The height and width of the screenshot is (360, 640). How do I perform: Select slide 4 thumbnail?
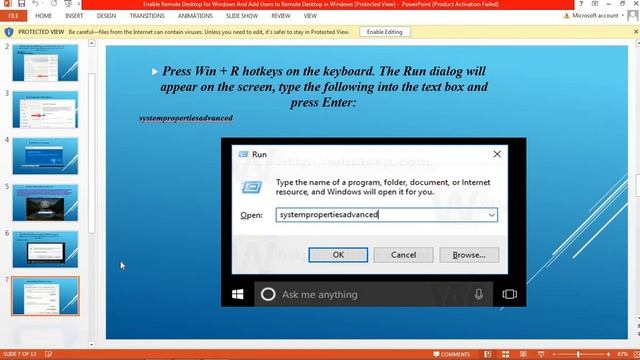[x=45, y=156]
